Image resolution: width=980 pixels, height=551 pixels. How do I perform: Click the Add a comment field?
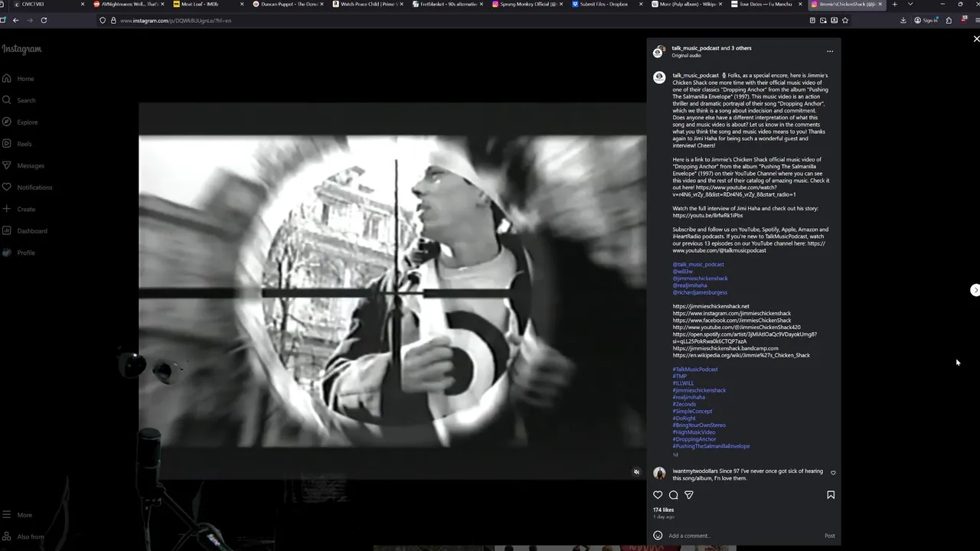point(743,536)
